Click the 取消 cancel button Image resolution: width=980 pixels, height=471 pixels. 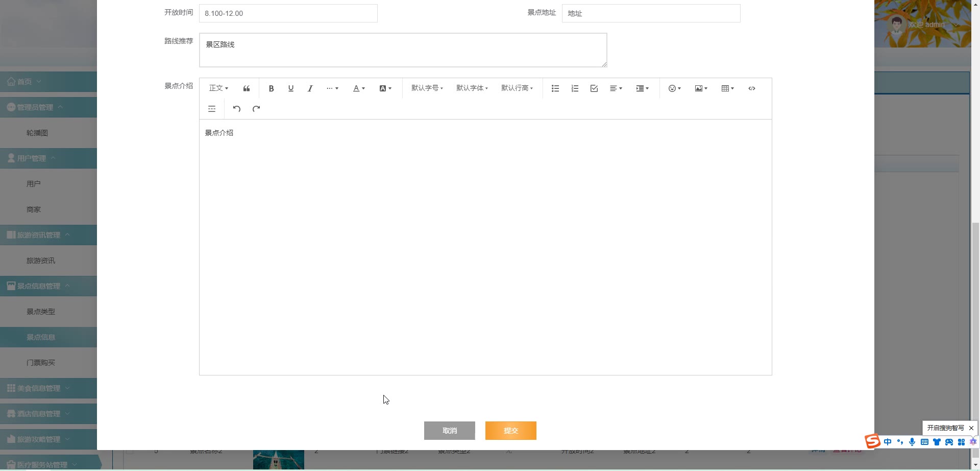point(450,431)
